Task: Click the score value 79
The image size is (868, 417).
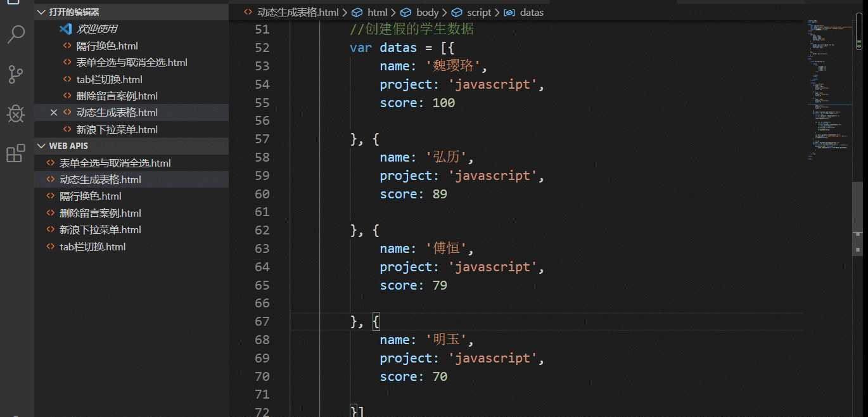Action: tap(440, 285)
